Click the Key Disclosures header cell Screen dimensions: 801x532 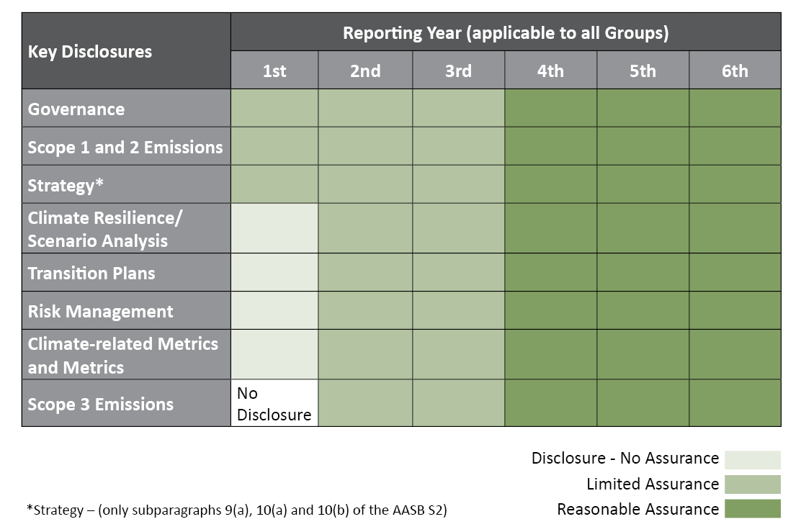(126, 51)
